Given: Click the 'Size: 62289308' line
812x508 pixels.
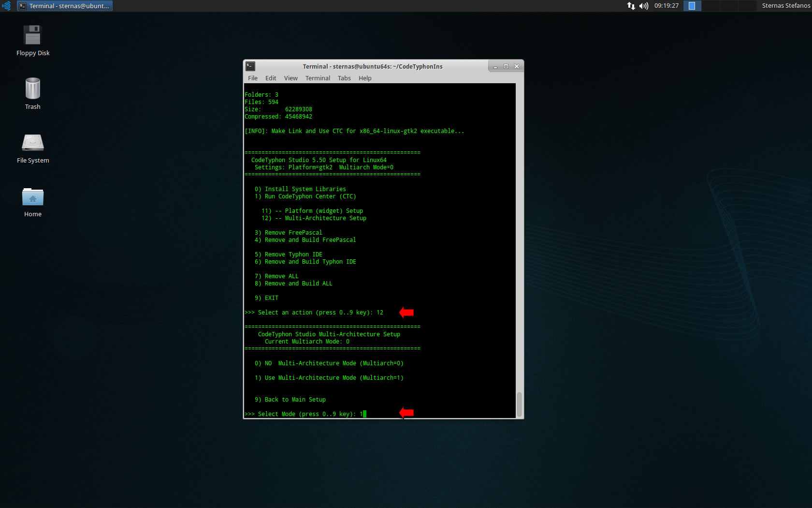Looking at the screenshot, I should coord(278,109).
